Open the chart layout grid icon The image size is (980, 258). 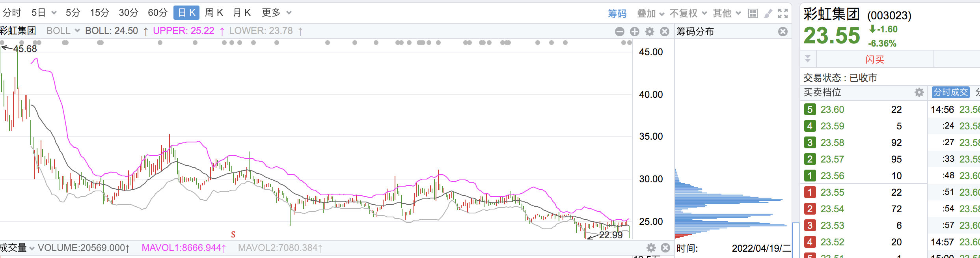pyautogui.click(x=753, y=13)
